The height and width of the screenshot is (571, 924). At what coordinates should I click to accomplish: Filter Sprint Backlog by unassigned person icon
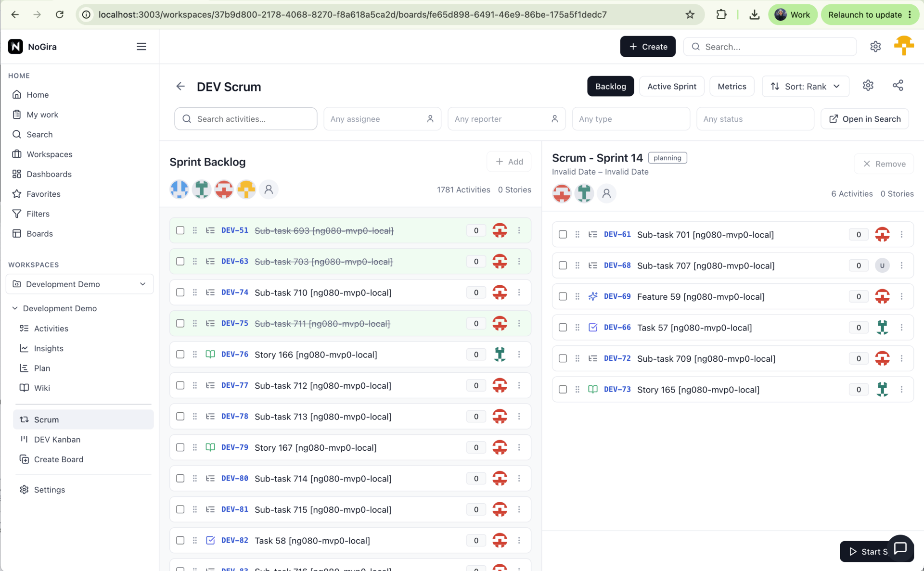point(269,190)
